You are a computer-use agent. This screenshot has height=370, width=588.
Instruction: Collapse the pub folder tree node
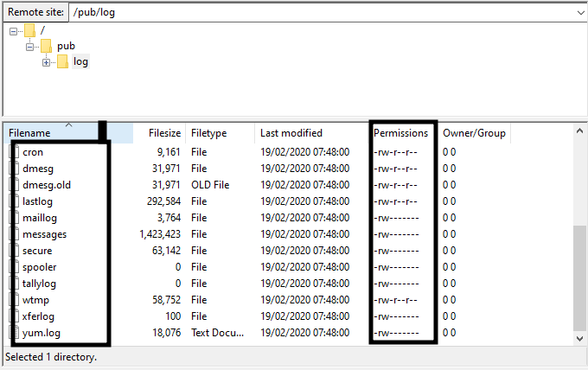(30, 46)
